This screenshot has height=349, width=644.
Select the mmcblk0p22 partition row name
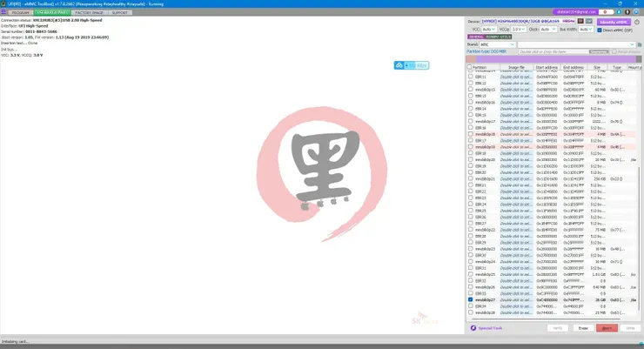coord(485,230)
